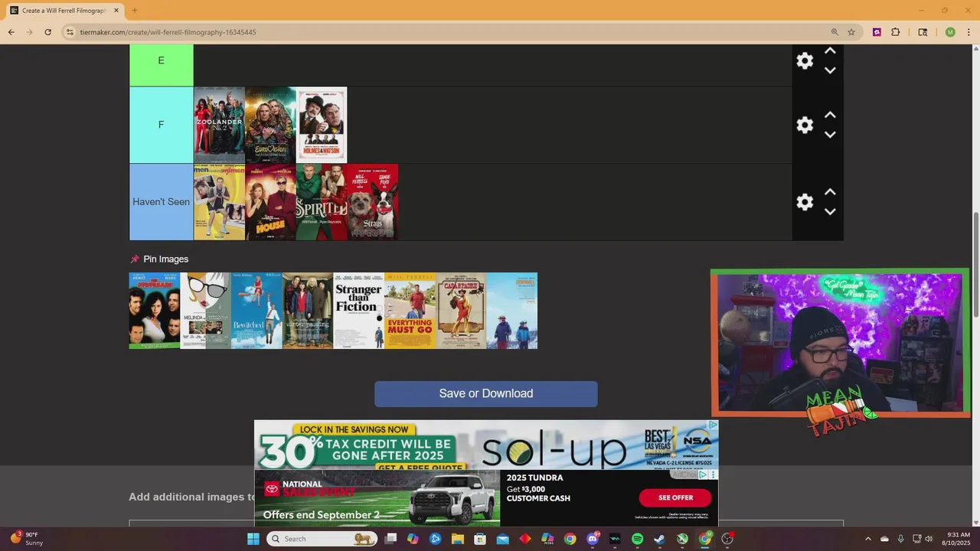Open the Windows Start menu

[253, 539]
